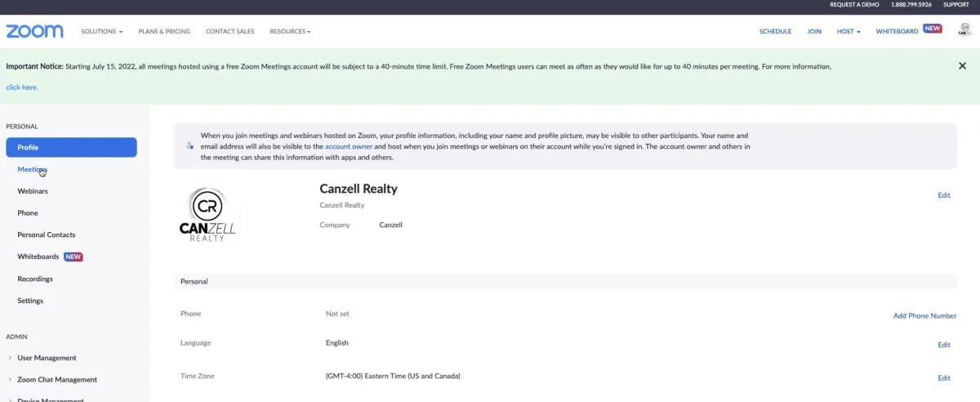Click the info icon in privacy notice

(x=189, y=145)
